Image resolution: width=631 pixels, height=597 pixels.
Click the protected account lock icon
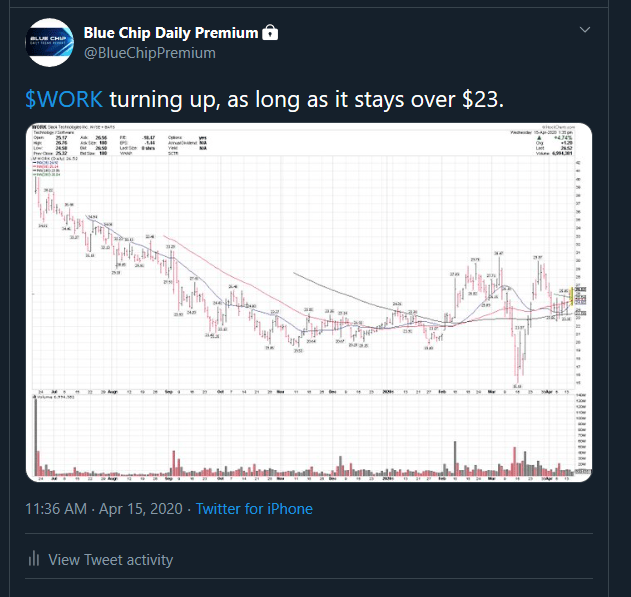click(x=270, y=33)
